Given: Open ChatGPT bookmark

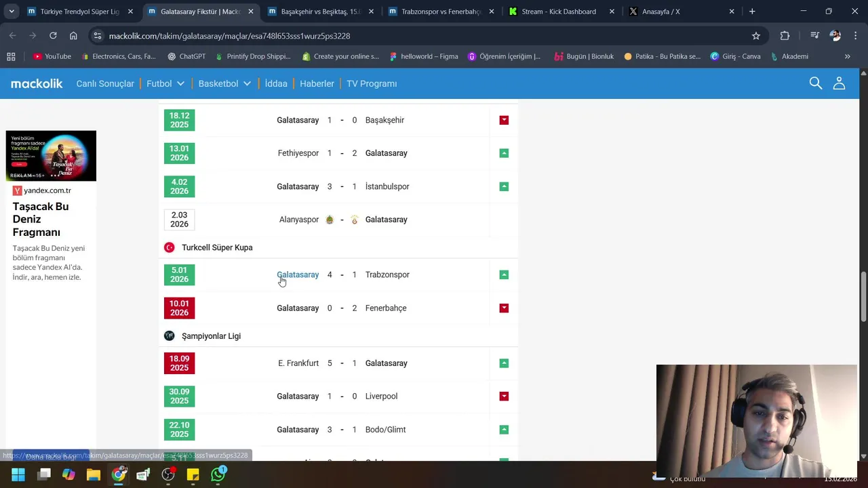Looking at the screenshot, I should coord(186,56).
